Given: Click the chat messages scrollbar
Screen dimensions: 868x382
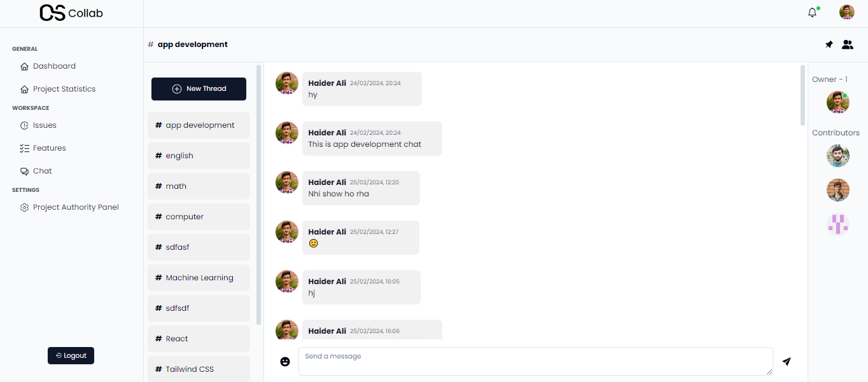Looking at the screenshot, I should 802,95.
